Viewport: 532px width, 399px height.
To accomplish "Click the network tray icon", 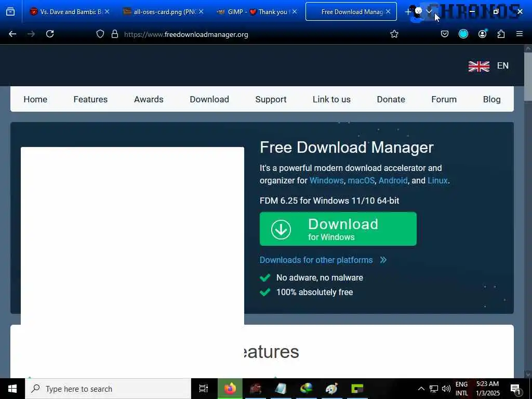I will tap(434, 389).
